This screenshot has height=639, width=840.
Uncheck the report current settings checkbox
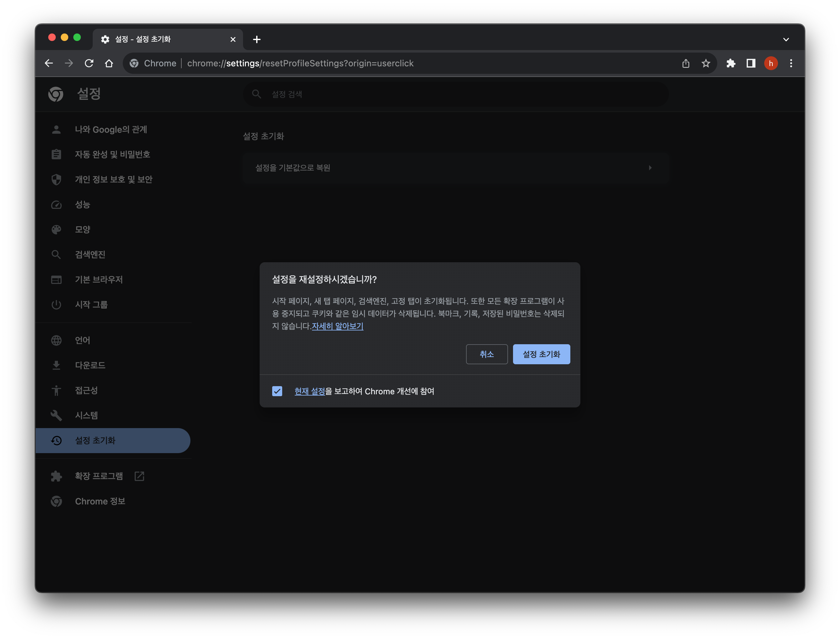pyautogui.click(x=277, y=391)
